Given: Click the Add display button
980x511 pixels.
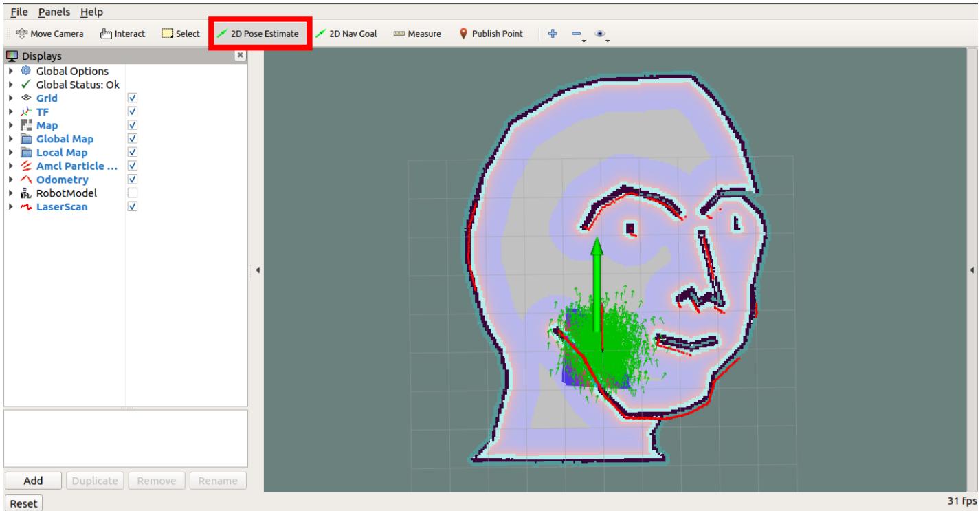Looking at the screenshot, I should (34, 481).
